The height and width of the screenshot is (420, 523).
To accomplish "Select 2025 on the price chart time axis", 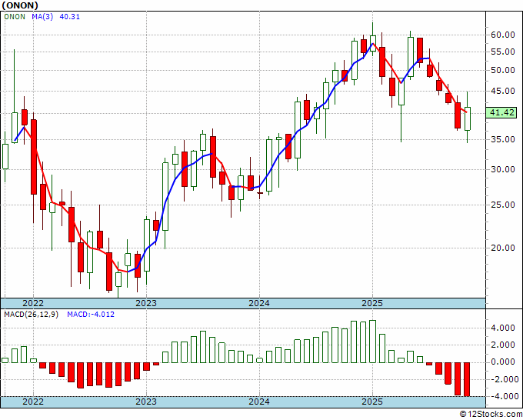I will [372, 303].
